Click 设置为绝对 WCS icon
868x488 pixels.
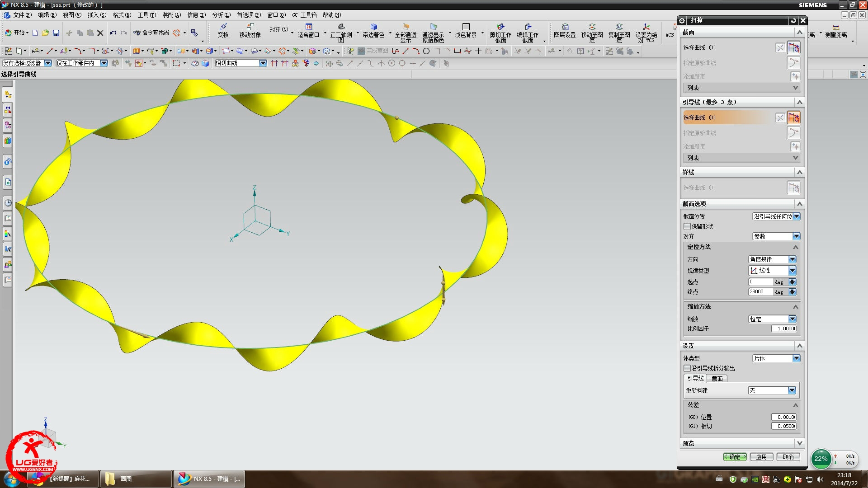pyautogui.click(x=646, y=33)
